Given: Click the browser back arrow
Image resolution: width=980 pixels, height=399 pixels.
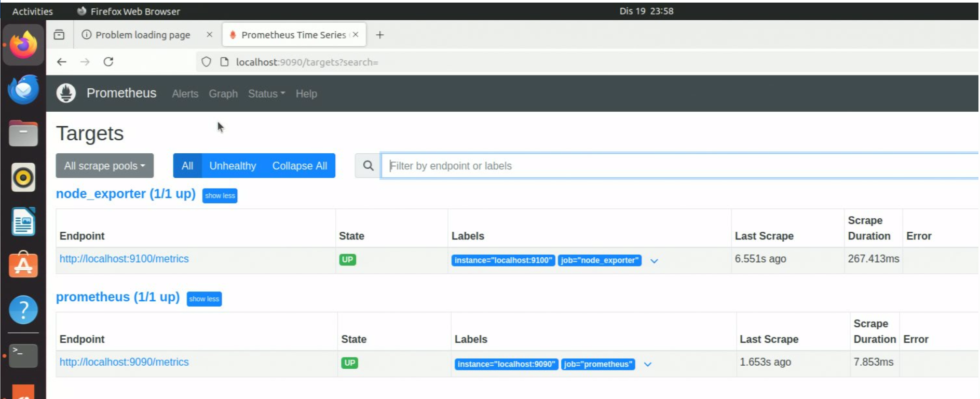Looking at the screenshot, I should point(62,62).
